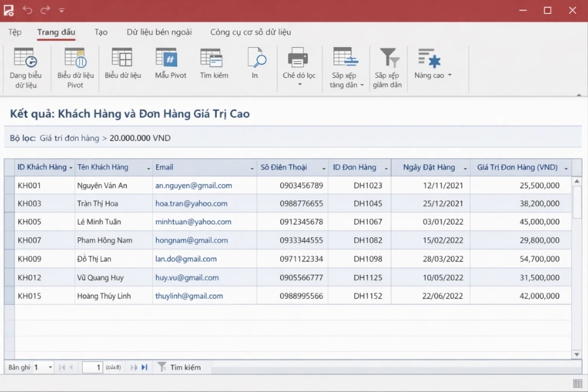Go to the next record

(x=134, y=368)
